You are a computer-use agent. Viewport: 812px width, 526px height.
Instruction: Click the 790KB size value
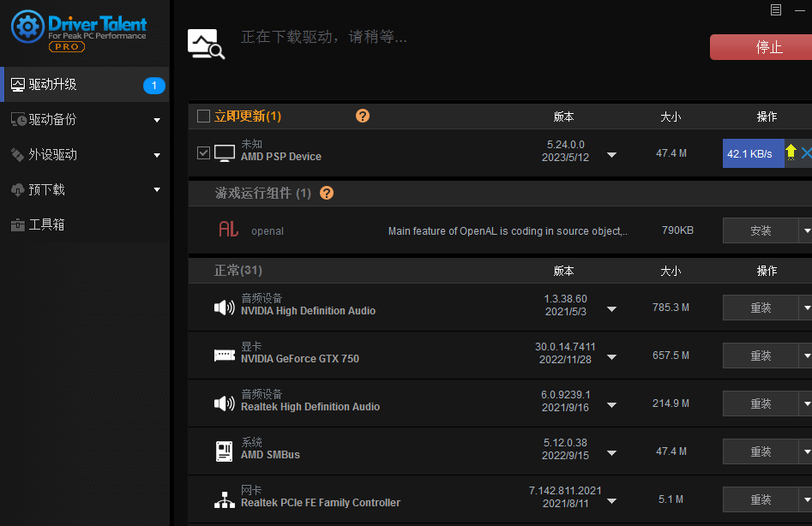click(677, 230)
